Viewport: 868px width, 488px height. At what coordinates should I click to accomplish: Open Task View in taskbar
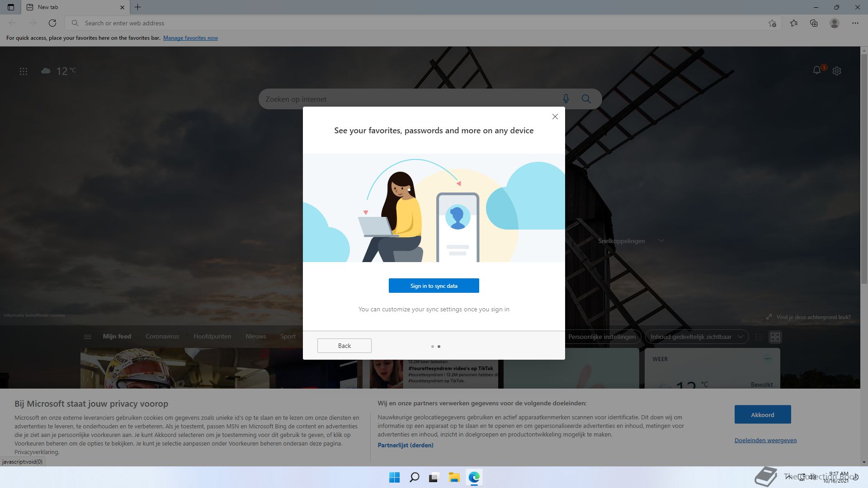point(434,478)
